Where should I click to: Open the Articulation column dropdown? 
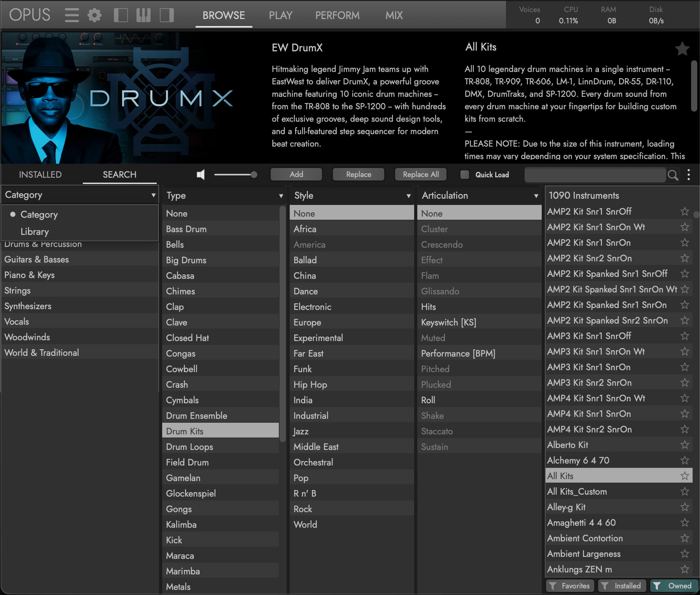point(479,195)
